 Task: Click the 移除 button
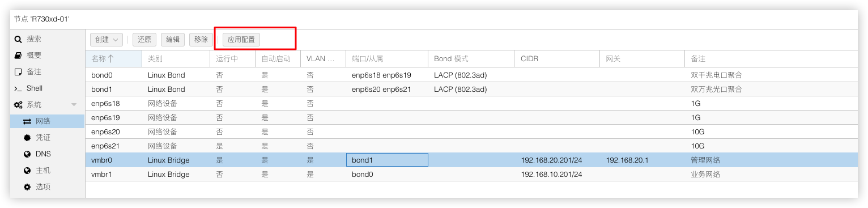pyautogui.click(x=201, y=40)
